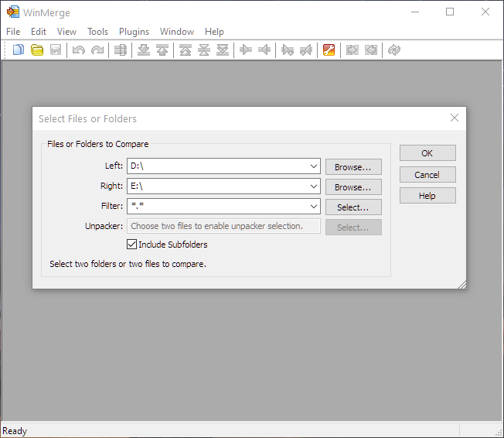Open the File menu
Viewport: 504px width, 438px height.
click(13, 32)
